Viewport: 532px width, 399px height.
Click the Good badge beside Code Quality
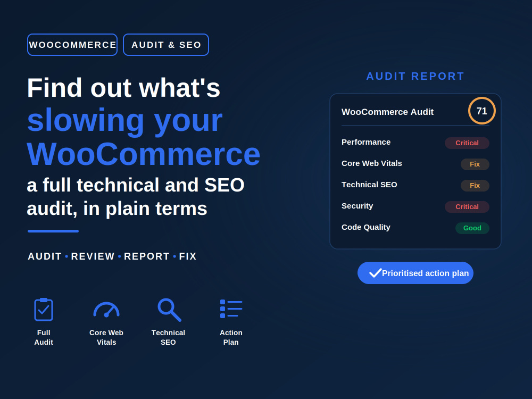(x=472, y=228)
